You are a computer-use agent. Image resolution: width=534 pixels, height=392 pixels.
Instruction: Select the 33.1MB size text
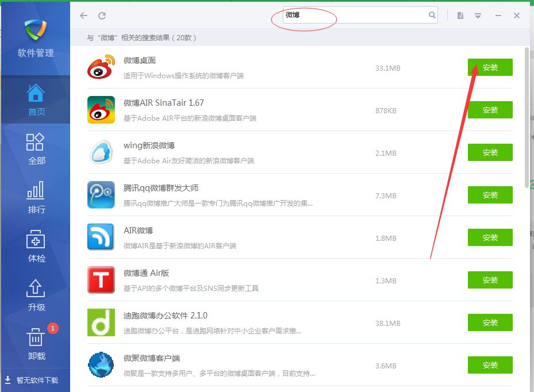(388, 68)
